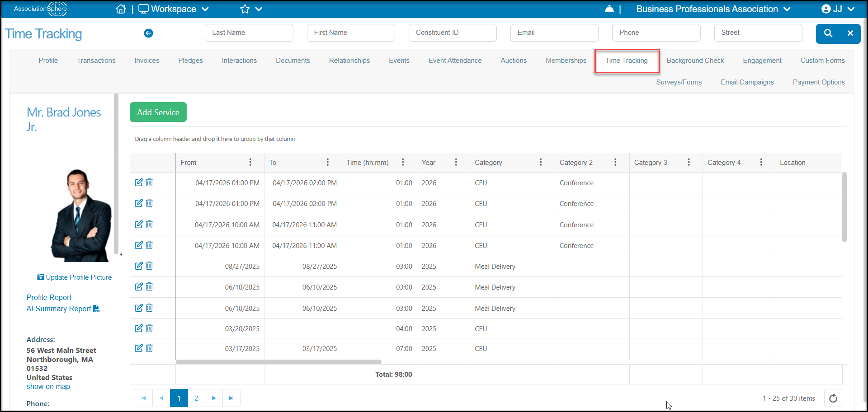Open the notification bell icon
Image resolution: width=868 pixels, height=412 pixels.
click(x=609, y=9)
